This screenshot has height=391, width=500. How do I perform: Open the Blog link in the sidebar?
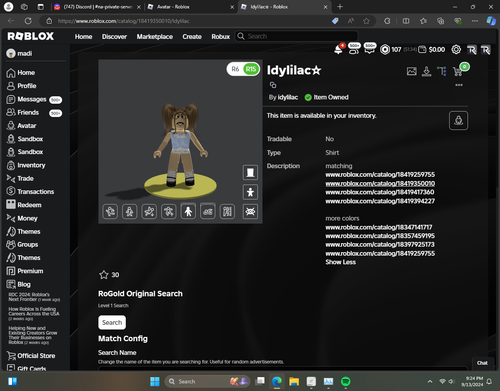18,284
